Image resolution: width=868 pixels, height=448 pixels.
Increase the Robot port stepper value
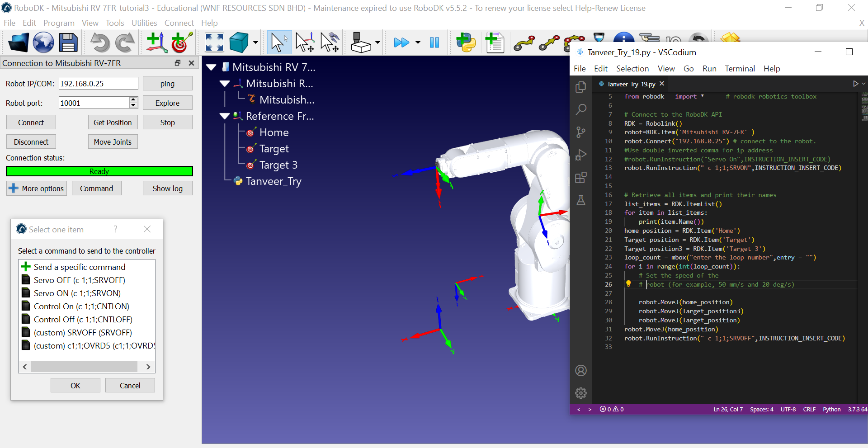[133, 100]
